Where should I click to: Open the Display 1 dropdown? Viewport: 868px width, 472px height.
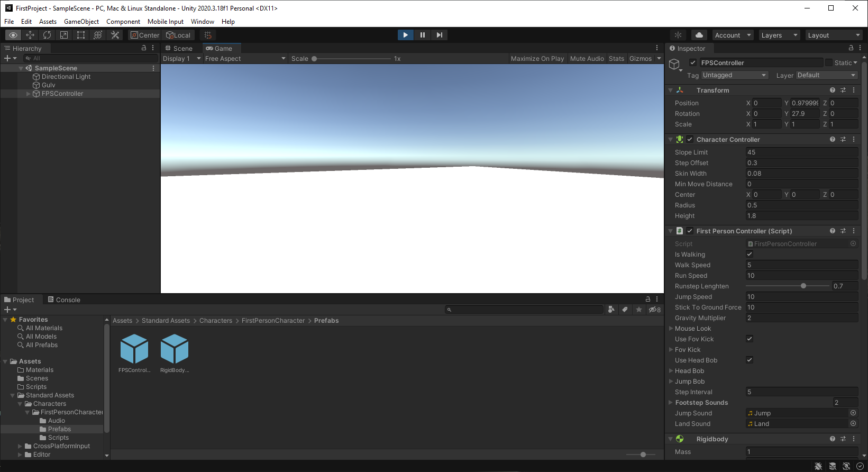[182, 59]
